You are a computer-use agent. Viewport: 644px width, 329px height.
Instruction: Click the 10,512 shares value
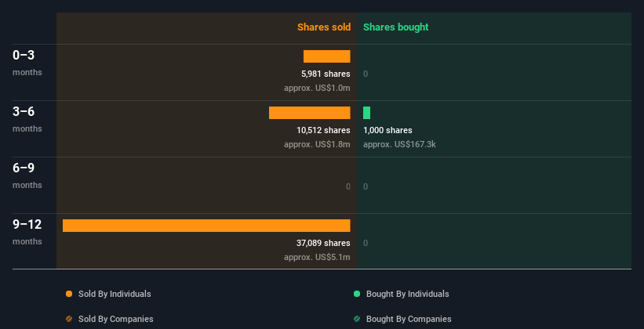(x=324, y=131)
